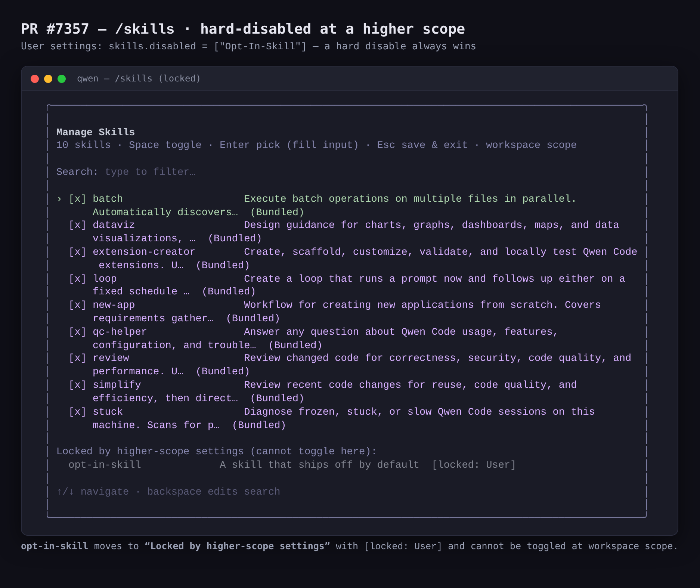700x588 pixels.
Task: Pick the 'loop' skill name
Action: [x=105, y=279]
